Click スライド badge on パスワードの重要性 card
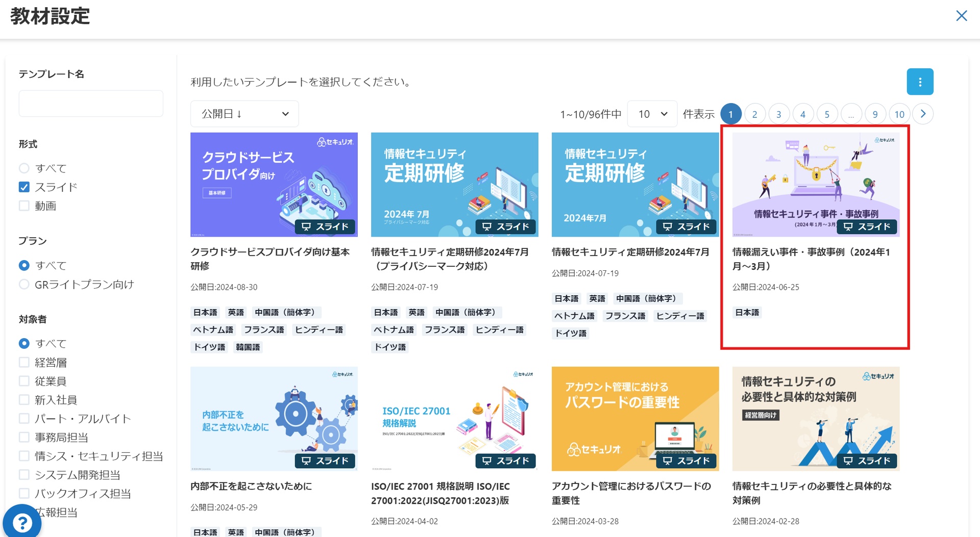 click(x=686, y=461)
